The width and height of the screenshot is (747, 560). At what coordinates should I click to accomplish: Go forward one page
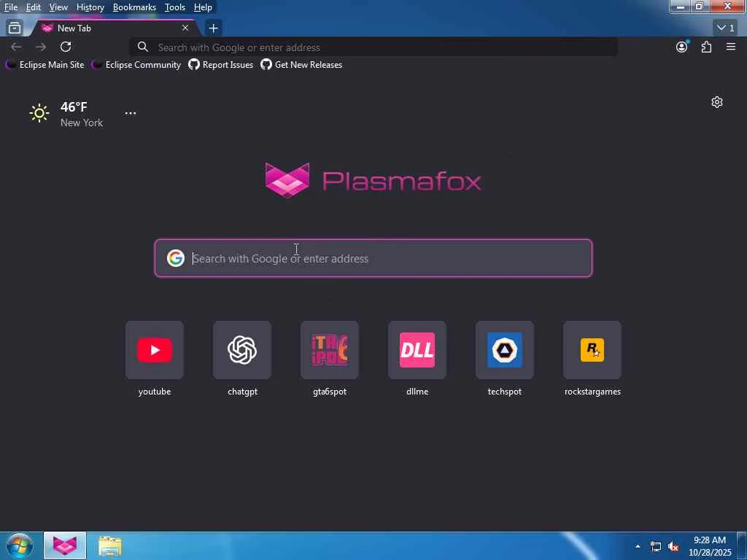[x=41, y=47]
